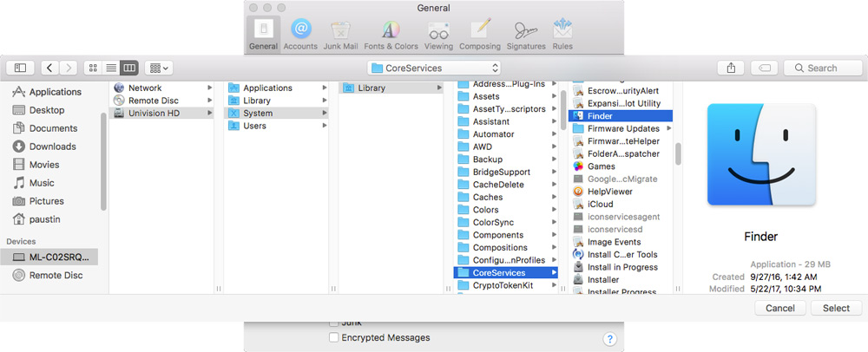The height and width of the screenshot is (352, 868).
Task: Select Desktop in the sidebar
Action: coord(49,110)
